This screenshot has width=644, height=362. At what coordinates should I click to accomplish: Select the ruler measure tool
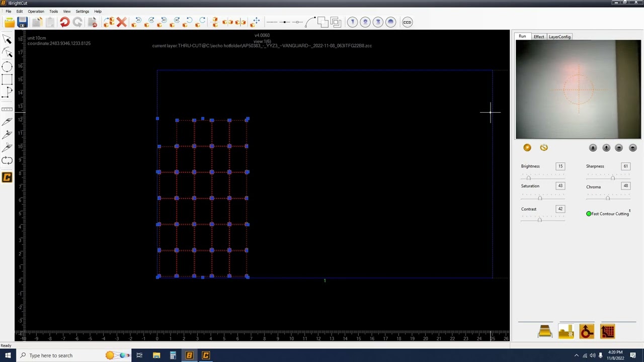tap(7, 109)
